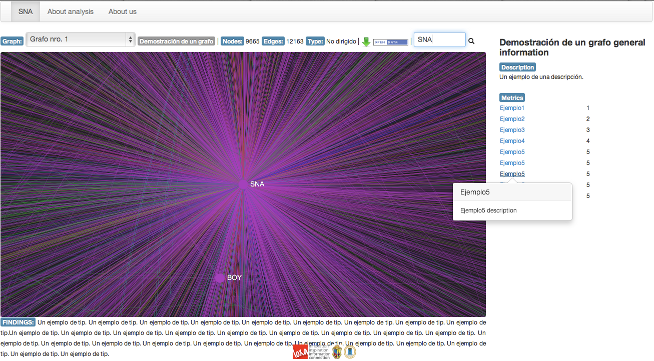Open the Ejemplo1 metric link
The height and width of the screenshot is (361, 654).
tap(512, 108)
